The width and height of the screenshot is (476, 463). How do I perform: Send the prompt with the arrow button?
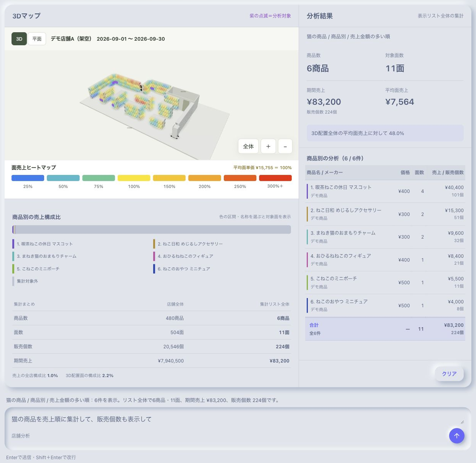[456, 436]
